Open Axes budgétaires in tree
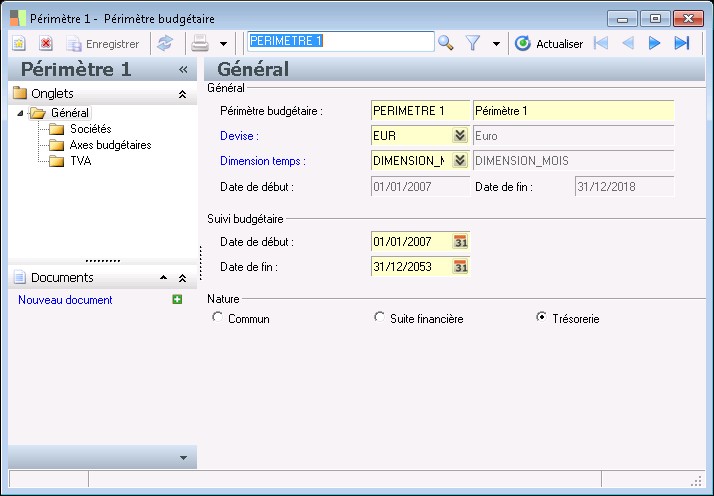The height and width of the screenshot is (496, 714). (x=110, y=145)
